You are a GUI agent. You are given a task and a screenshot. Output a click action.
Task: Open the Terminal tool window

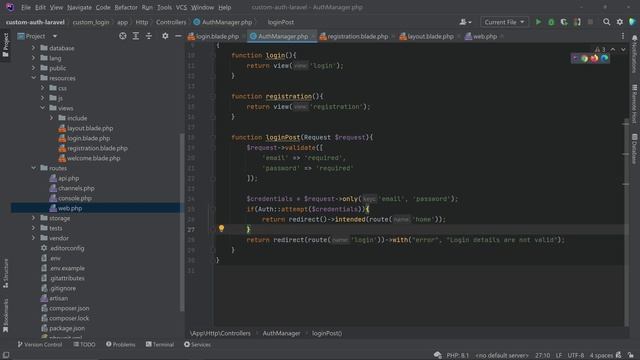160,344
